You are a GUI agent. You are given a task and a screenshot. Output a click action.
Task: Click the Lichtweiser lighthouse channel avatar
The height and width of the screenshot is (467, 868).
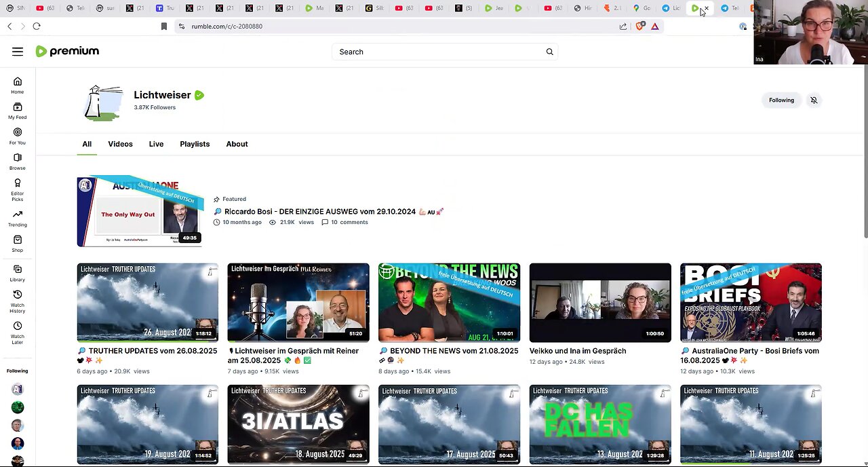coord(103,102)
